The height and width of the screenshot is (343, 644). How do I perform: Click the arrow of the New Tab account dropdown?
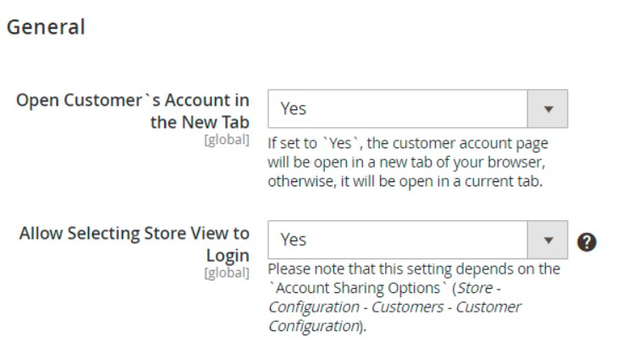[548, 108]
